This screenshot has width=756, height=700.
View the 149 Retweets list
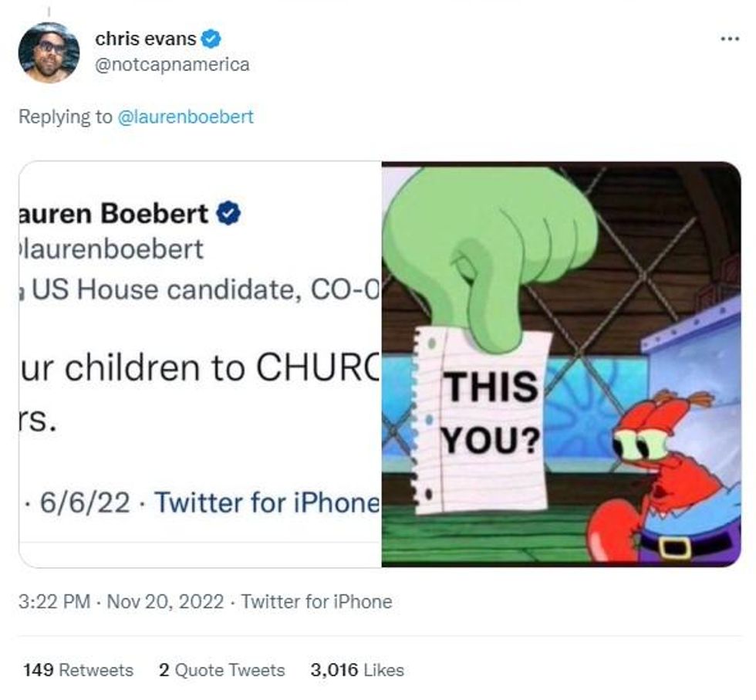78,670
